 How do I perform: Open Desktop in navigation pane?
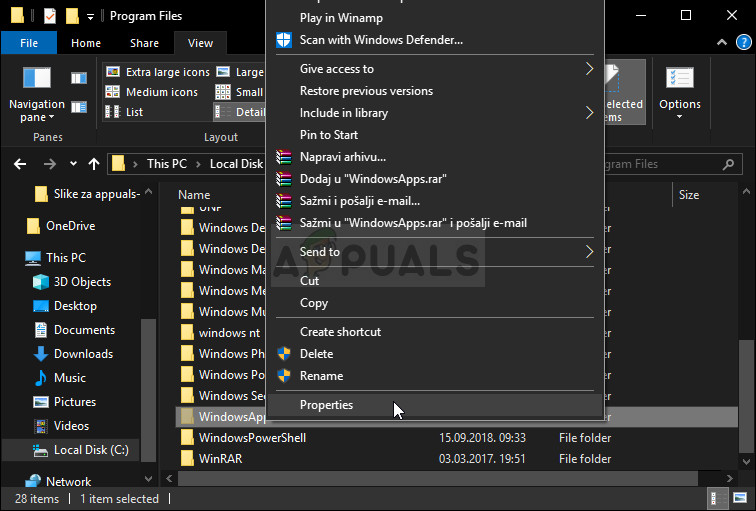tap(65, 306)
